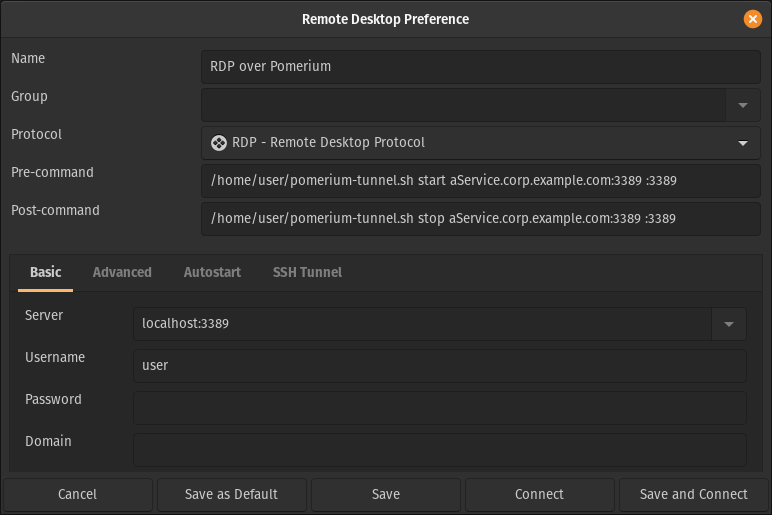The image size is (772, 515).
Task: Click the RDP protocol icon
Action: pos(219,143)
